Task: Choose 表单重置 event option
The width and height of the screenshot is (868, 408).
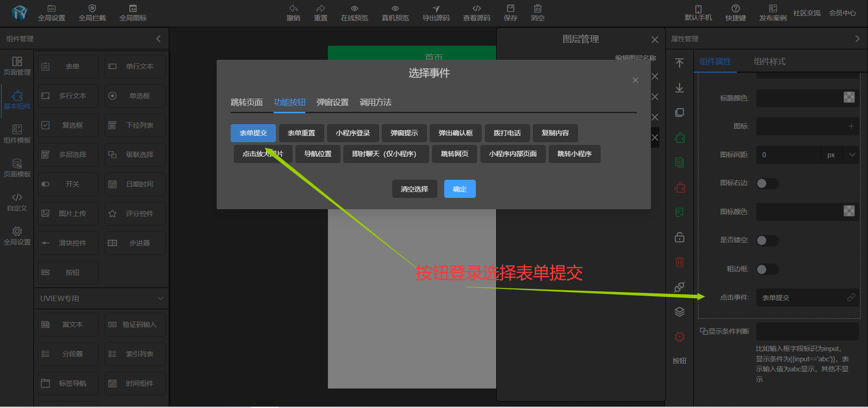Action: tap(301, 133)
